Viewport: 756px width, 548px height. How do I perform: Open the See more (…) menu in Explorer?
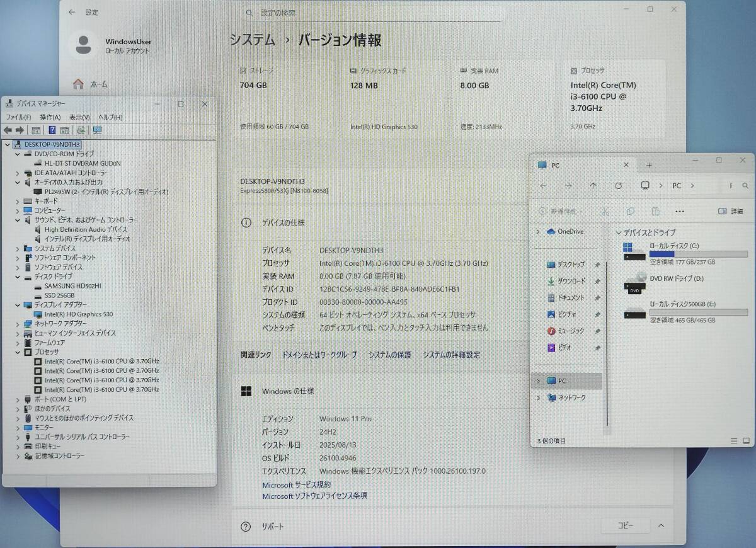pyautogui.click(x=679, y=211)
